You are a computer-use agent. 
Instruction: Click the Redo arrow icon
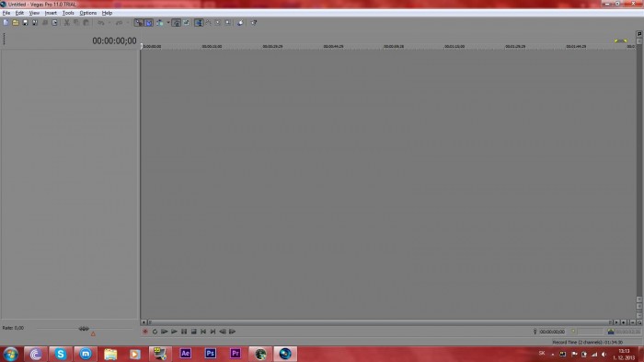(119, 23)
